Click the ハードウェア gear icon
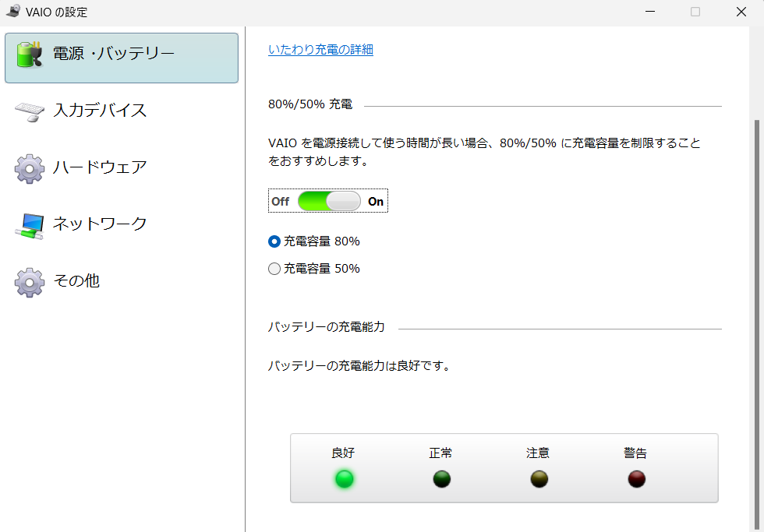Viewport: 764px width, 532px height. point(30,168)
